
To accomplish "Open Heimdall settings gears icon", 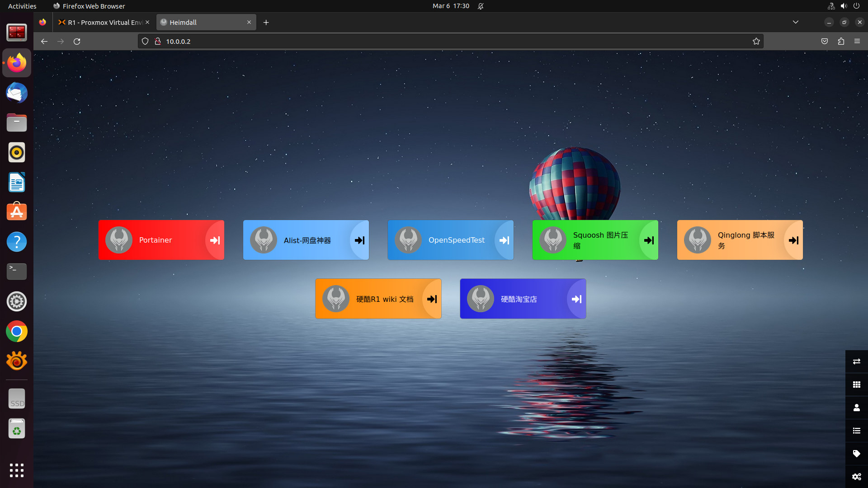I will pos(857,477).
